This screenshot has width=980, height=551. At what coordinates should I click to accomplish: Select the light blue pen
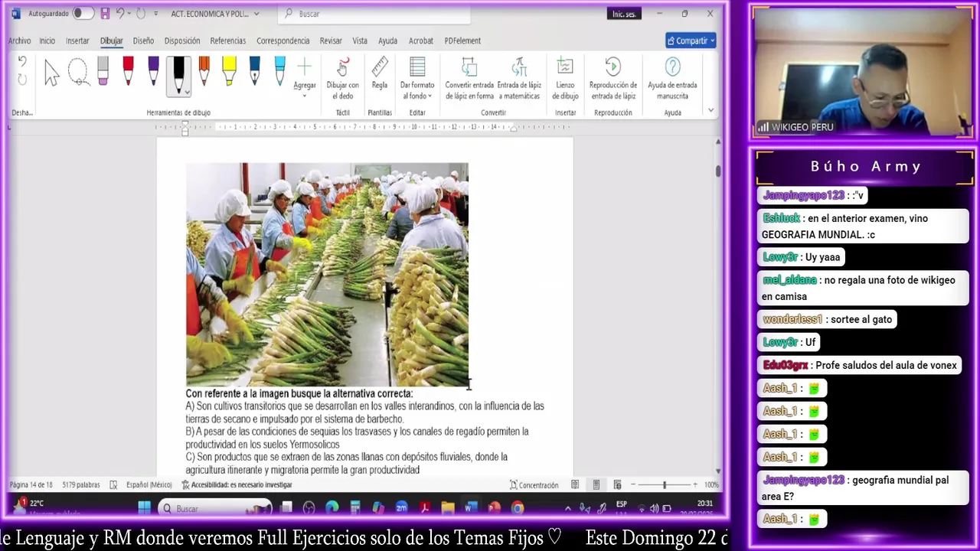point(279,72)
